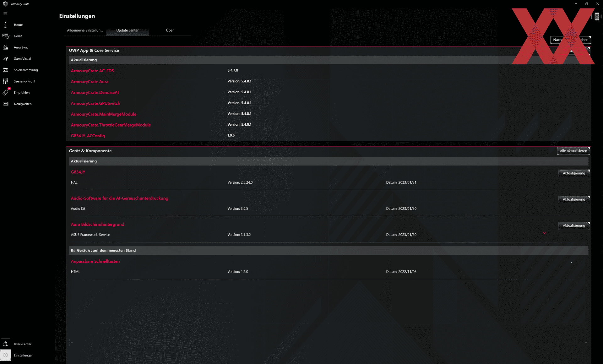Toggle the hamburger menu icon
This screenshot has width=603, height=364.
[x=5, y=13]
